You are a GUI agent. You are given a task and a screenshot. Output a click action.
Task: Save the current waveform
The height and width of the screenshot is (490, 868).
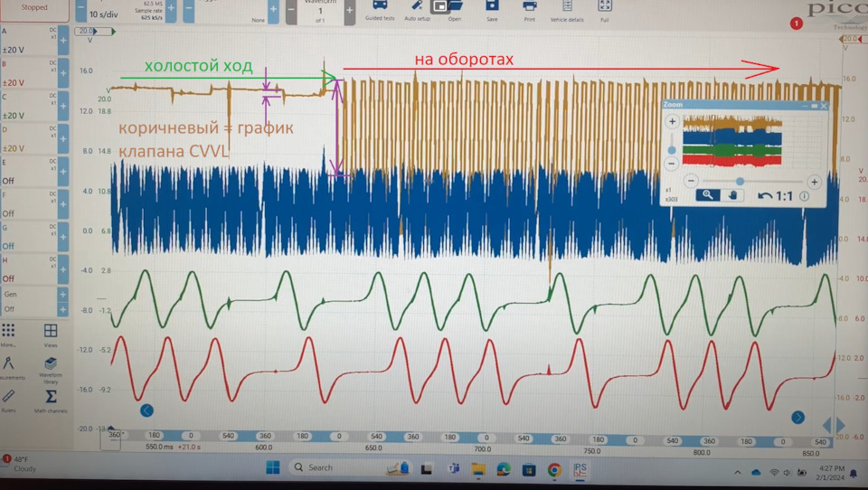[x=492, y=10]
